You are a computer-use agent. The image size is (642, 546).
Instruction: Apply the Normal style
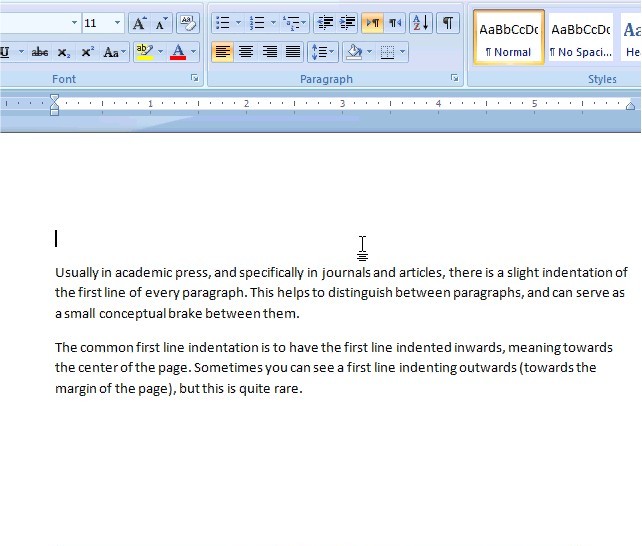point(509,38)
